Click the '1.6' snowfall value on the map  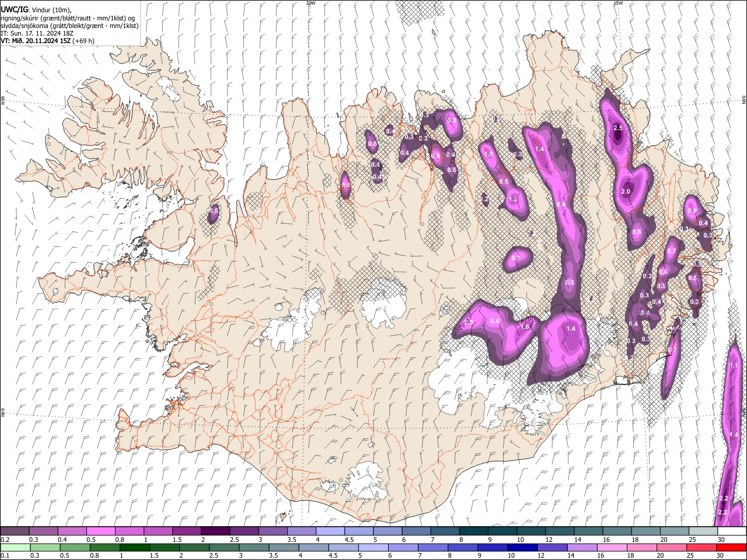[x=525, y=327]
